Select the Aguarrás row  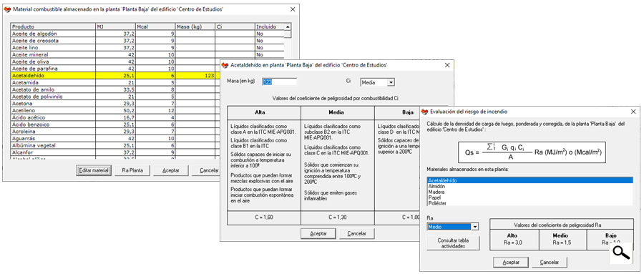[115, 139]
